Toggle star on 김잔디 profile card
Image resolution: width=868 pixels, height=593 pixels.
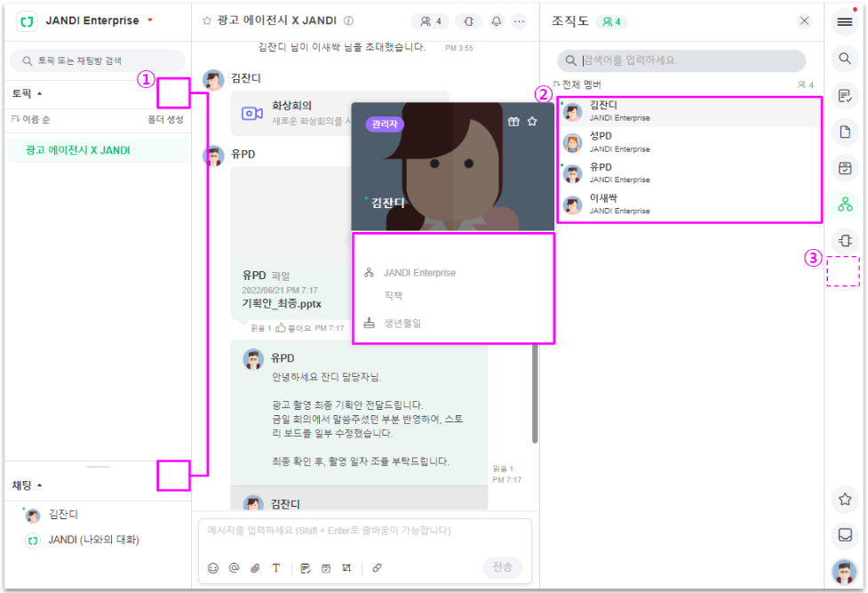[x=532, y=122]
